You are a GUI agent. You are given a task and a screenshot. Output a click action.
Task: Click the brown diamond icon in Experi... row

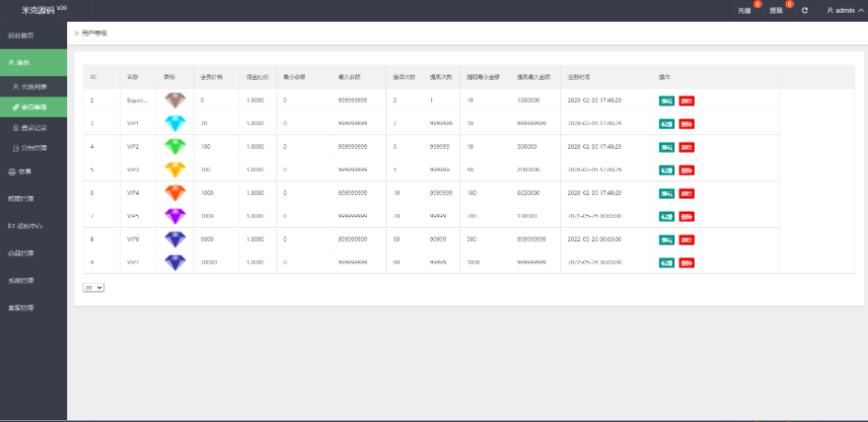click(x=176, y=100)
